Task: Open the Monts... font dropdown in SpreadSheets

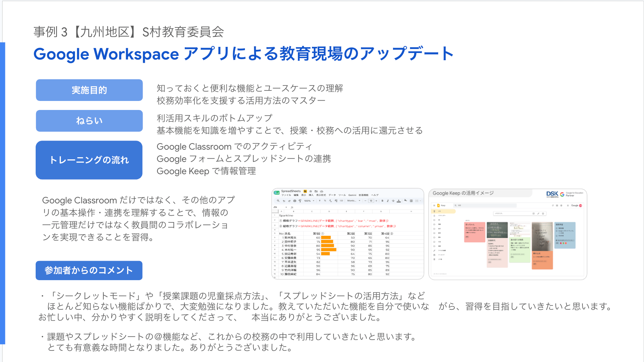Action: click(354, 201)
